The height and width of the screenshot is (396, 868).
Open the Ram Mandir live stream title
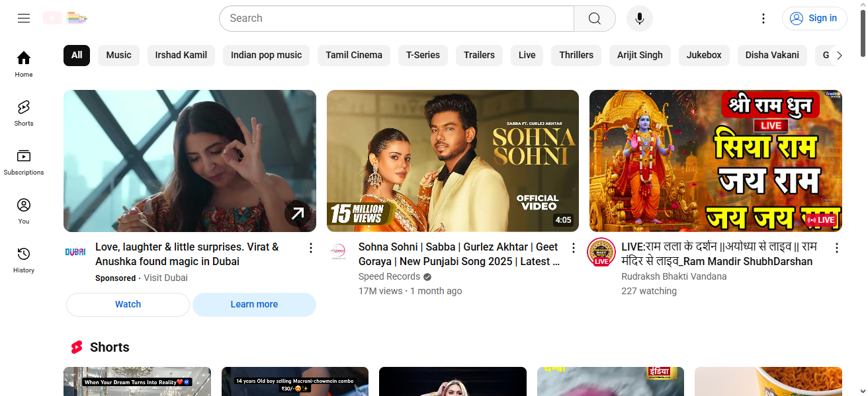pos(719,255)
